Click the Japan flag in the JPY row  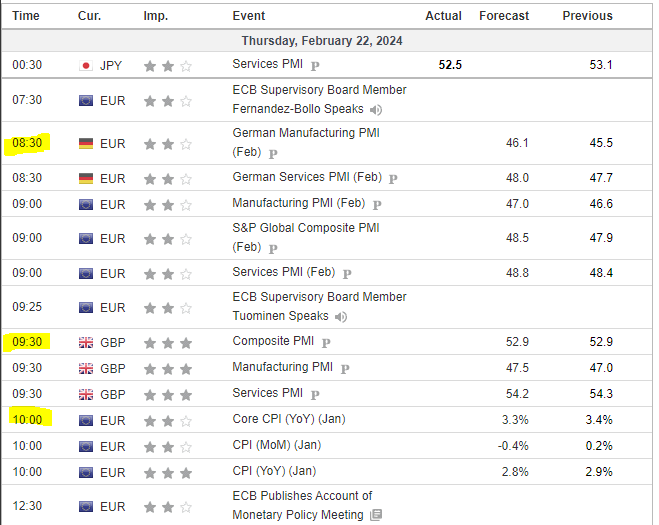coord(85,65)
